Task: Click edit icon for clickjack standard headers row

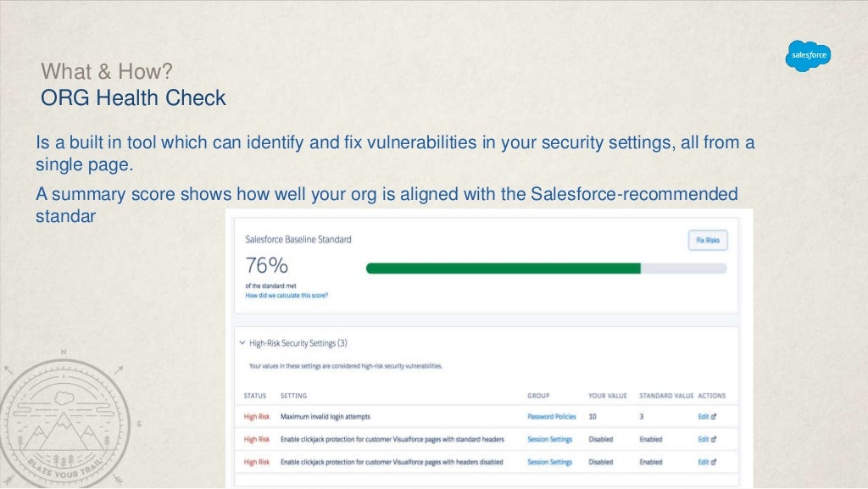Action: (714, 440)
